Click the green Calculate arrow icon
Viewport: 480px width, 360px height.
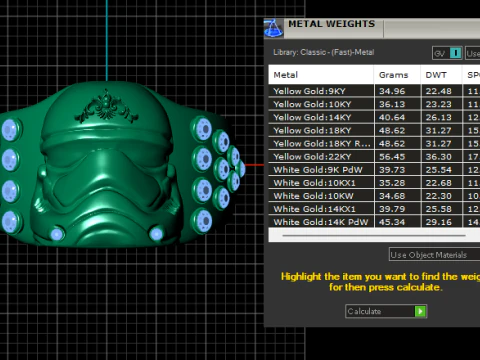pos(420,311)
